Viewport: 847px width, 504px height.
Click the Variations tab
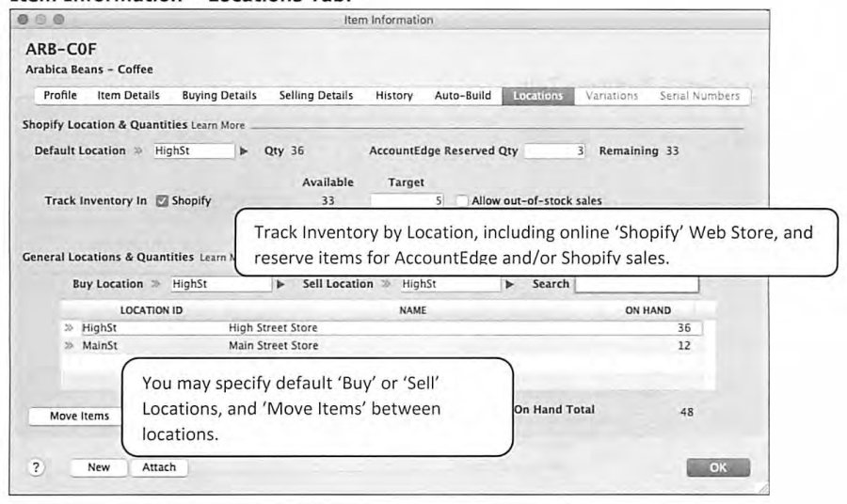tap(612, 96)
